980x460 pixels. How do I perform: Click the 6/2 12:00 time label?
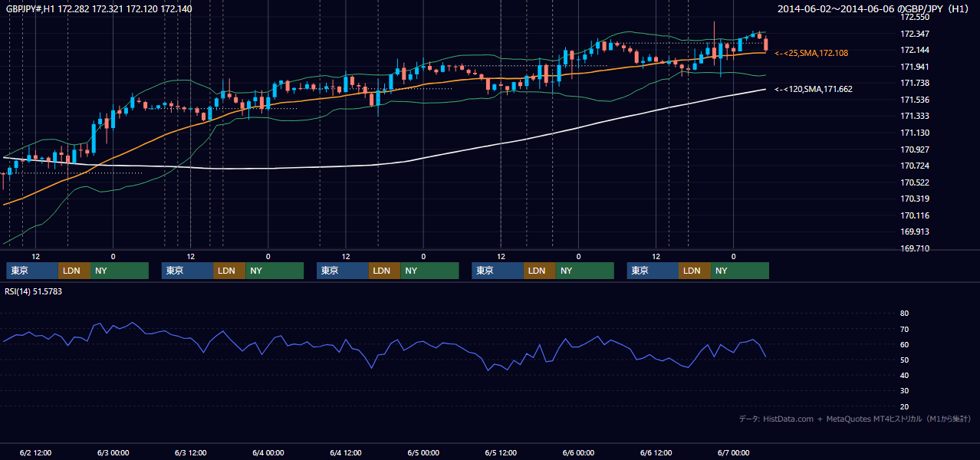pos(35,452)
